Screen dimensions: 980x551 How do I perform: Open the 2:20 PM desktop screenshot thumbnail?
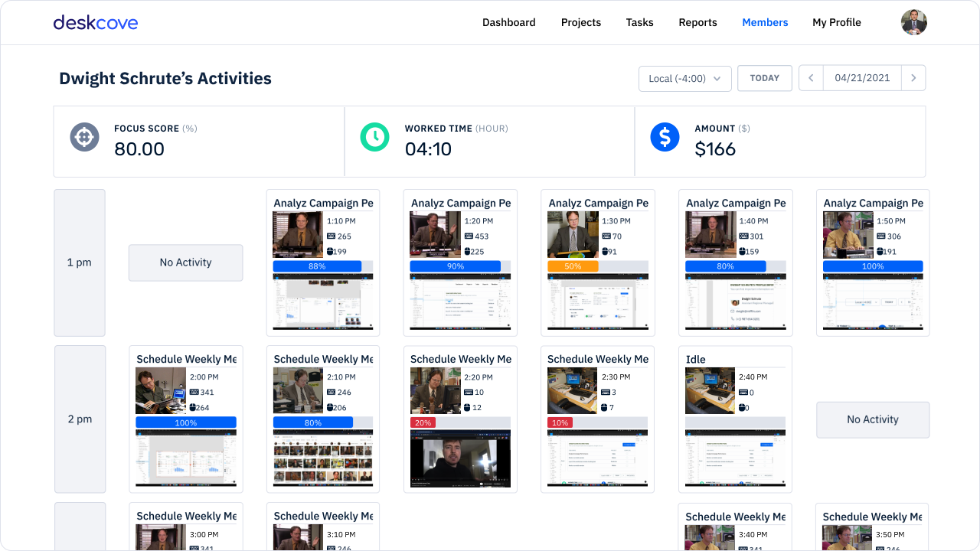[460, 458]
